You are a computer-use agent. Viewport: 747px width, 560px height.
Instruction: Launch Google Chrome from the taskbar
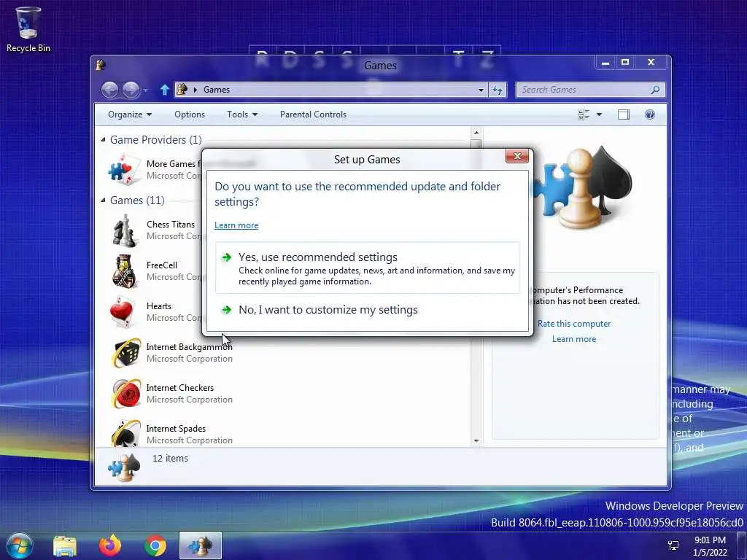tap(155, 545)
